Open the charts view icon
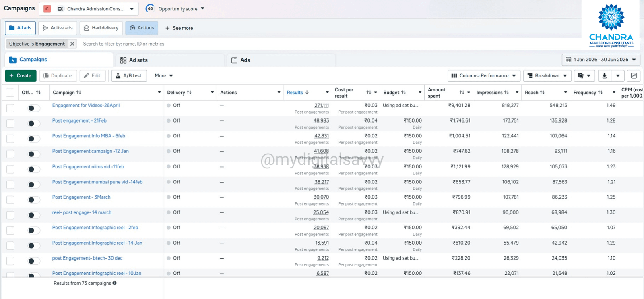The width and height of the screenshot is (644, 299). pyautogui.click(x=634, y=75)
